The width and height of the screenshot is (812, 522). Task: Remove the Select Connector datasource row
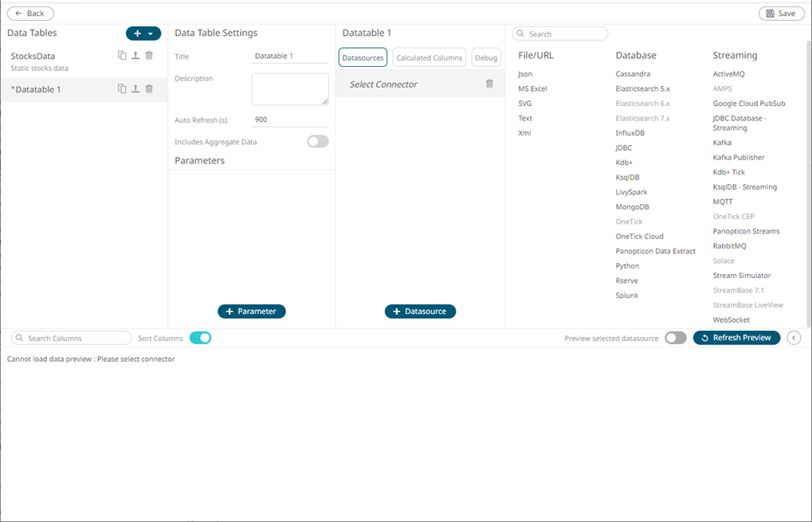[x=489, y=84]
